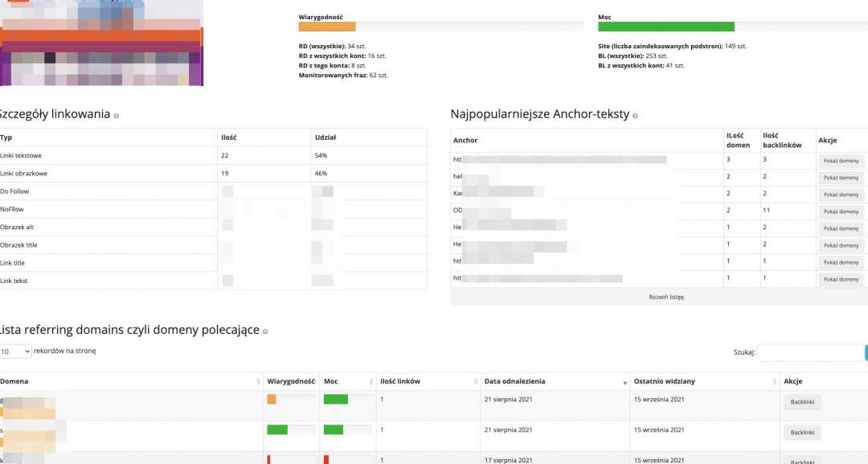The height and width of the screenshot is (464, 868).
Task: Click sort arrow in Data odnalezienia header
Action: click(x=624, y=382)
